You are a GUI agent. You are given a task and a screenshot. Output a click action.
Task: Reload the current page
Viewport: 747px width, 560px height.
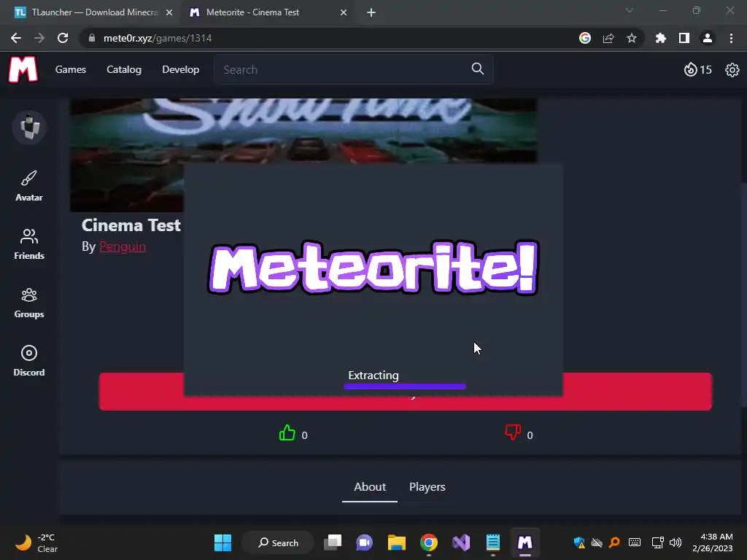[x=63, y=38]
